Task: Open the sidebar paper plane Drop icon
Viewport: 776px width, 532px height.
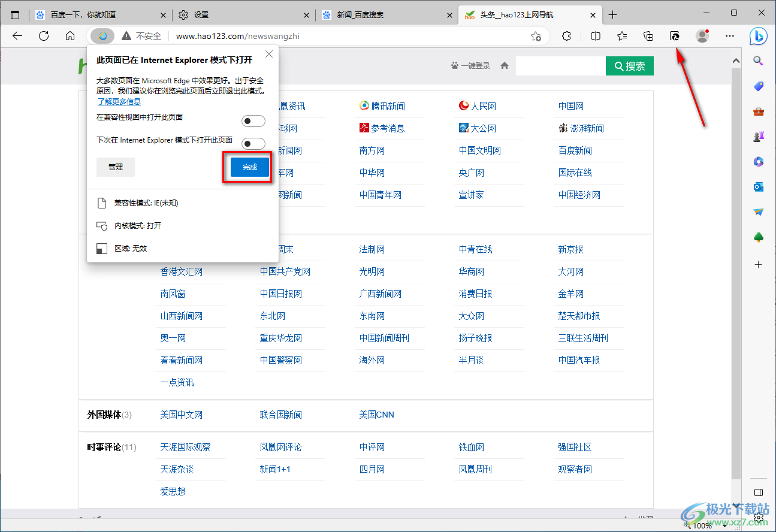Action: click(x=759, y=212)
